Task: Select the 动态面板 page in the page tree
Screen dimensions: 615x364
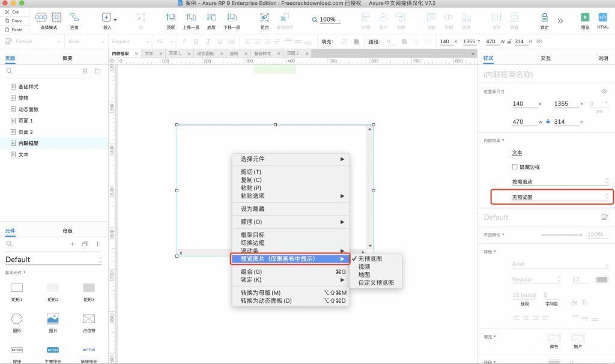Action: [x=28, y=109]
